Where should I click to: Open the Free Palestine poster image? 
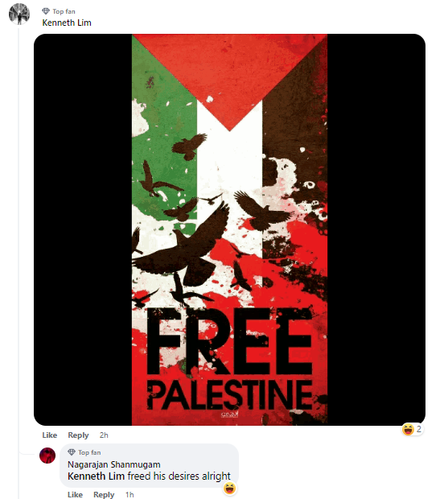point(229,229)
